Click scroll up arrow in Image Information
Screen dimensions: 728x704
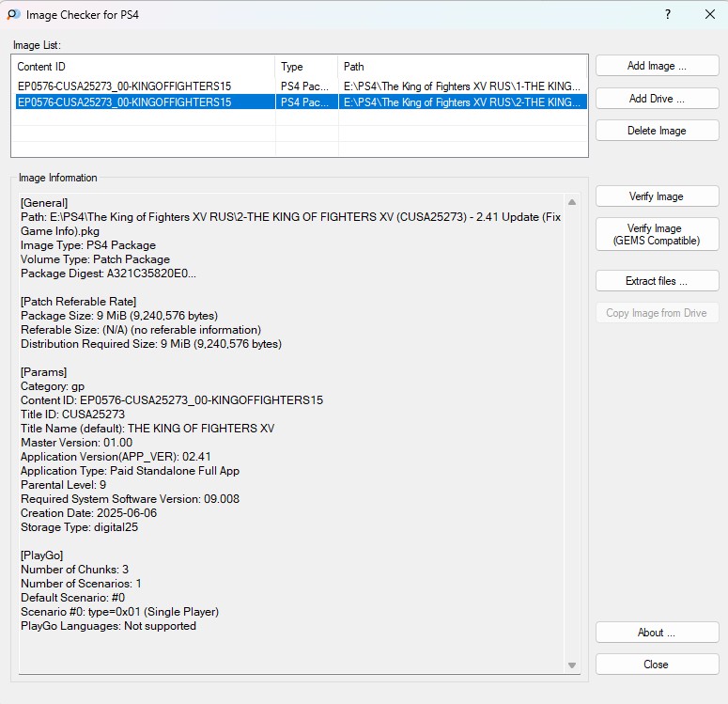[572, 202]
